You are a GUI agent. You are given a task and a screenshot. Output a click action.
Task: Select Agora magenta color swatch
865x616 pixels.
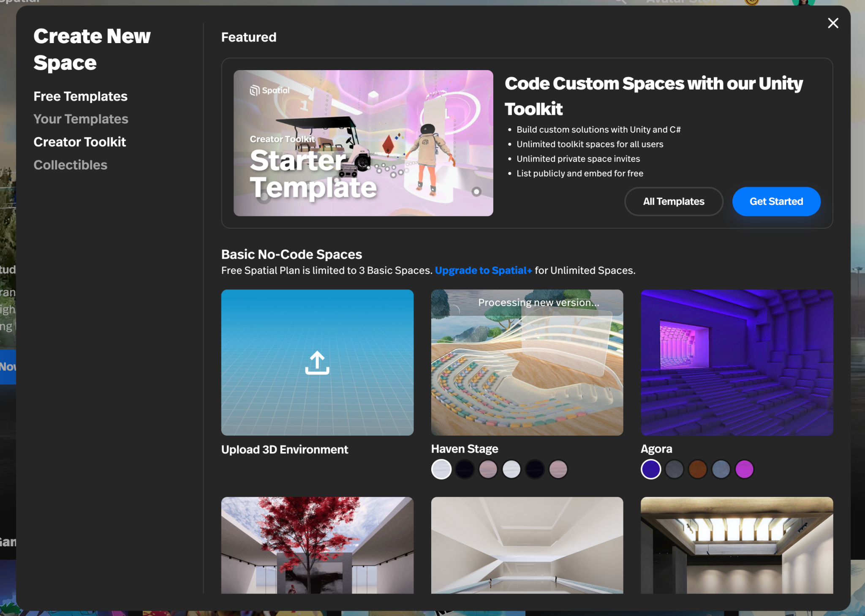coord(744,469)
